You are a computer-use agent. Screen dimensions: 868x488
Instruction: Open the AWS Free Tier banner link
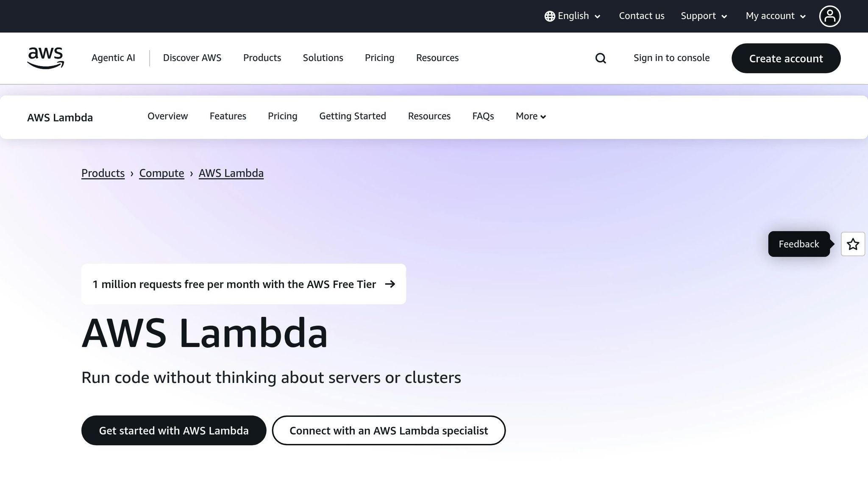coord(244,284)
